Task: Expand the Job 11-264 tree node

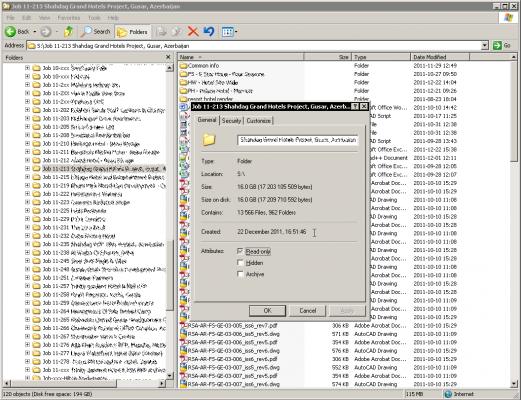Action: (27, 311)
